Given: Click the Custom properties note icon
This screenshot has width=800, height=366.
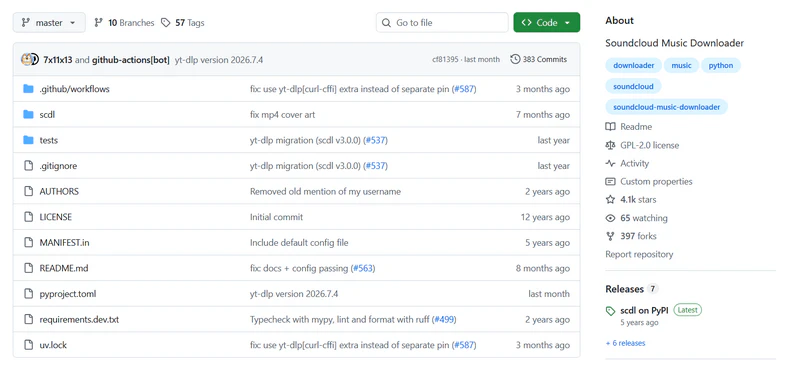Looking at the screenshot, I should pos(610,181).
